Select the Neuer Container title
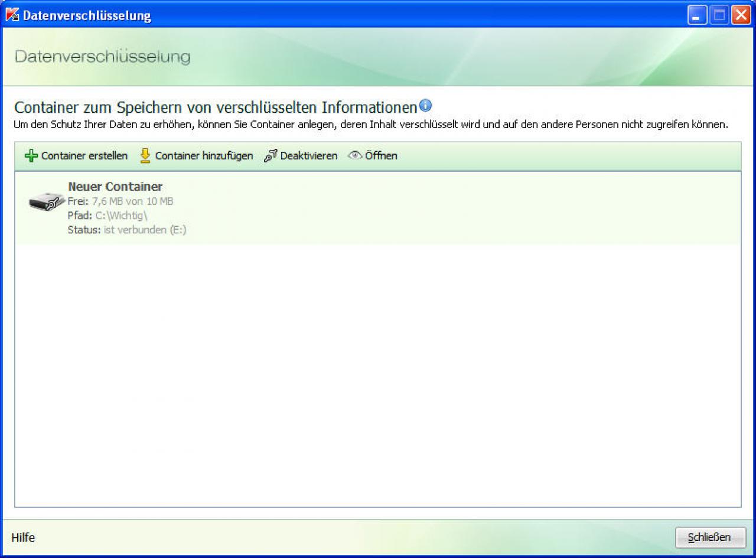The height and width of the screenshot is (558, 756). (115, 187)
